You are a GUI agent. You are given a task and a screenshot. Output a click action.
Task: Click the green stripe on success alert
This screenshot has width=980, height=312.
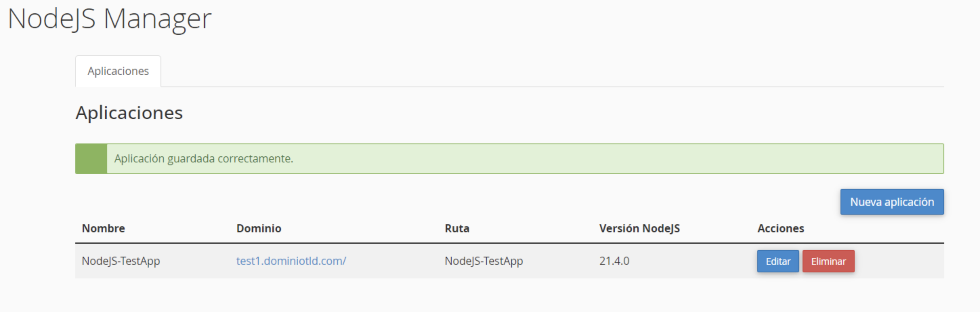pos(91,158)
